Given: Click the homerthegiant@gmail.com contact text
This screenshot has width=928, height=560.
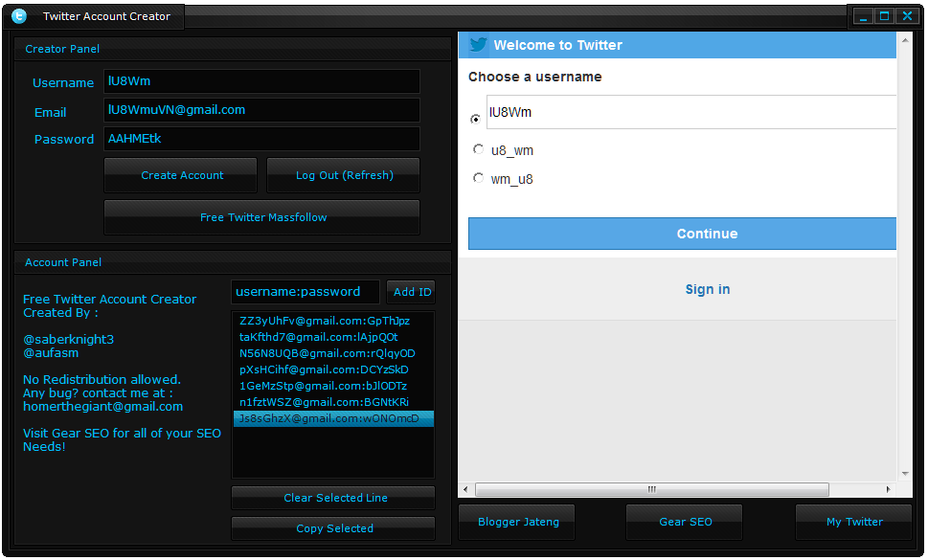Looking at the screenshot, I should click(102, 407).
